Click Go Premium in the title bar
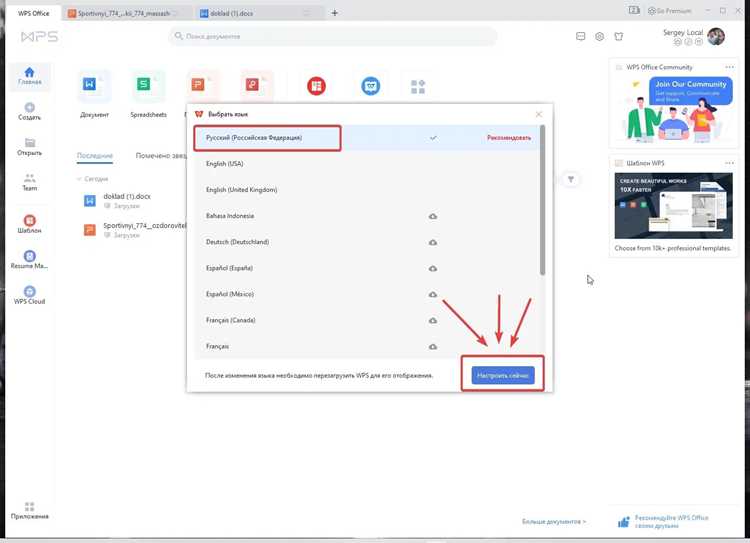Viewport: 750px width, 543px height. pyautogui.click(x=670, y=11)
